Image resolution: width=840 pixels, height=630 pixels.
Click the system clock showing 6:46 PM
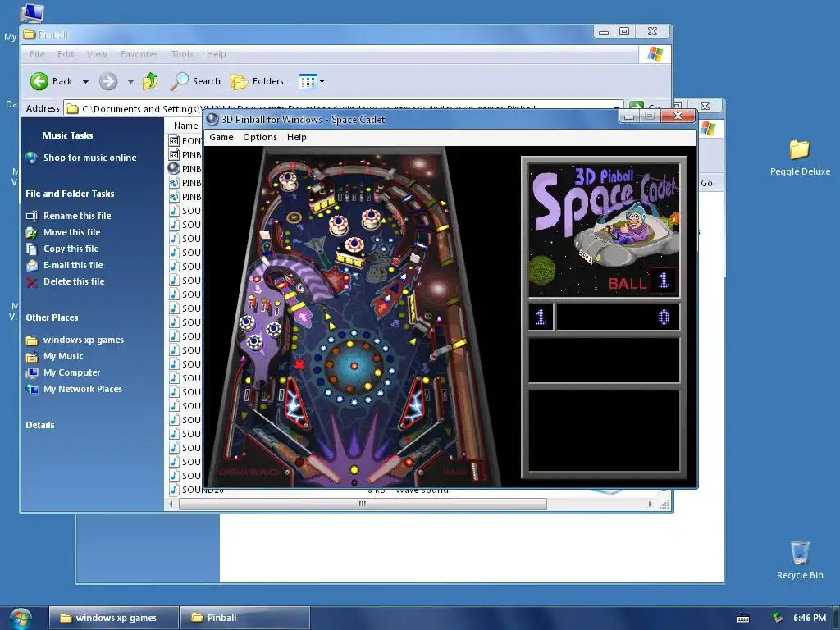(x=810, y=619)
